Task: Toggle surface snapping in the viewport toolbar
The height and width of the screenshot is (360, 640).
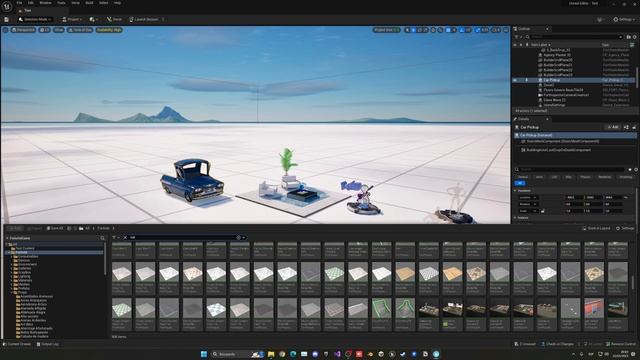Action: coord(440,30)
